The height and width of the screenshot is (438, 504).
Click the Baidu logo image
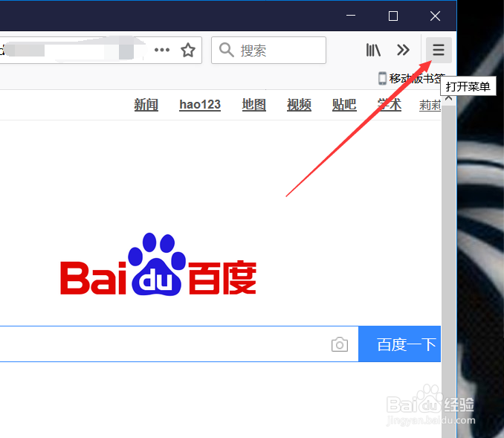(x=158, y=264)
